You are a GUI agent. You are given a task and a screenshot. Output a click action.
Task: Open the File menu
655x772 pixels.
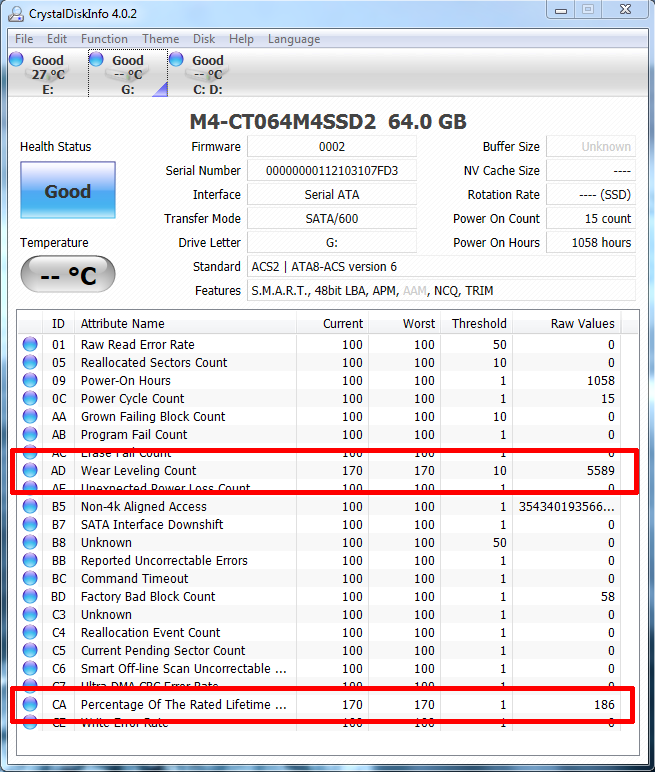pyautogui.click(x=24, y=39)
